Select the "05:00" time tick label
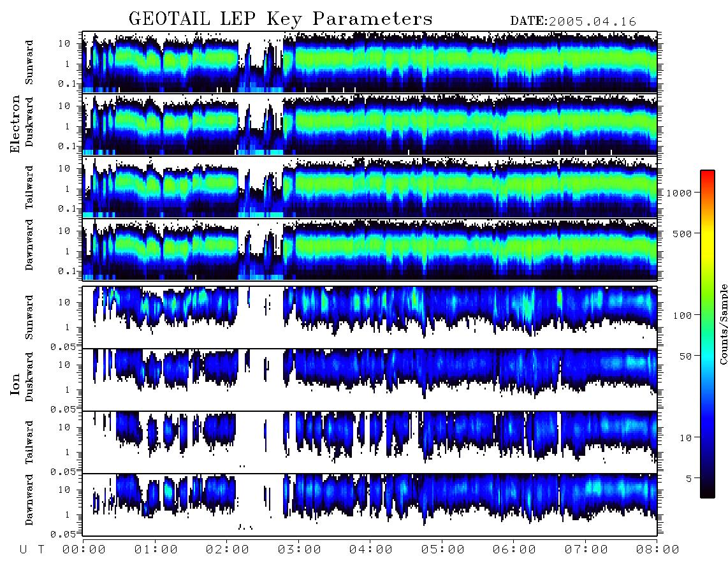The image size is (728, 561). click(442, 550)
